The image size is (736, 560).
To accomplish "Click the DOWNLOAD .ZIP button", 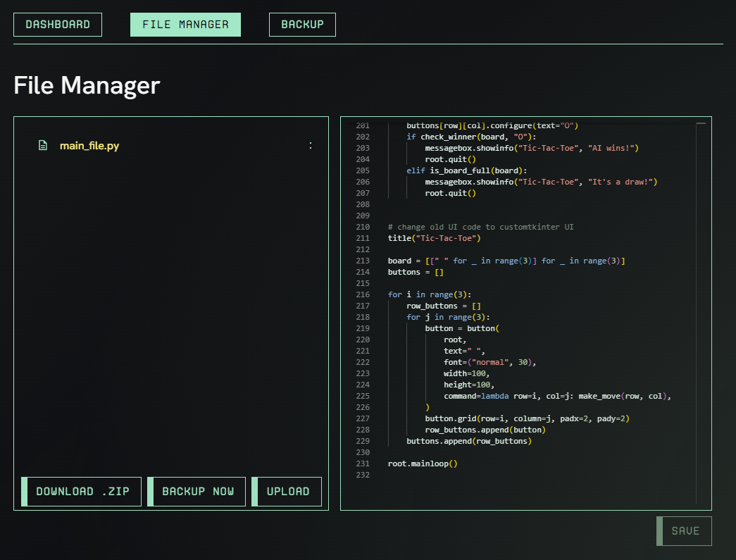I will pyautogui.click(x=81, y=491).
